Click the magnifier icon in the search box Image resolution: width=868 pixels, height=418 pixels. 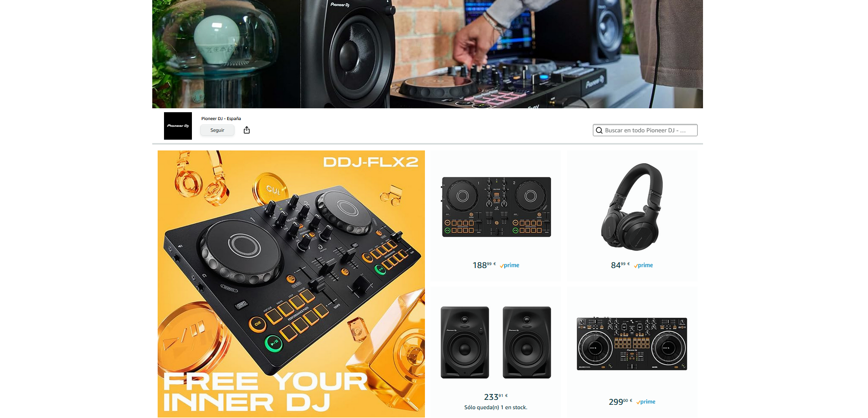[x=599, y=130]
